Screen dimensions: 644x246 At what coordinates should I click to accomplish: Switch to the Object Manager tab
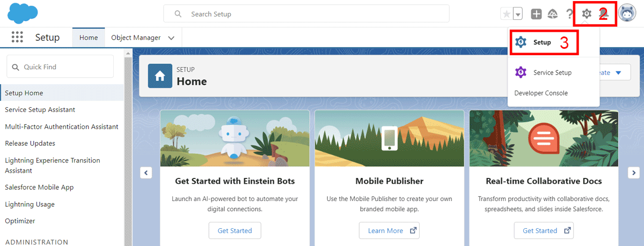(136, 38)
